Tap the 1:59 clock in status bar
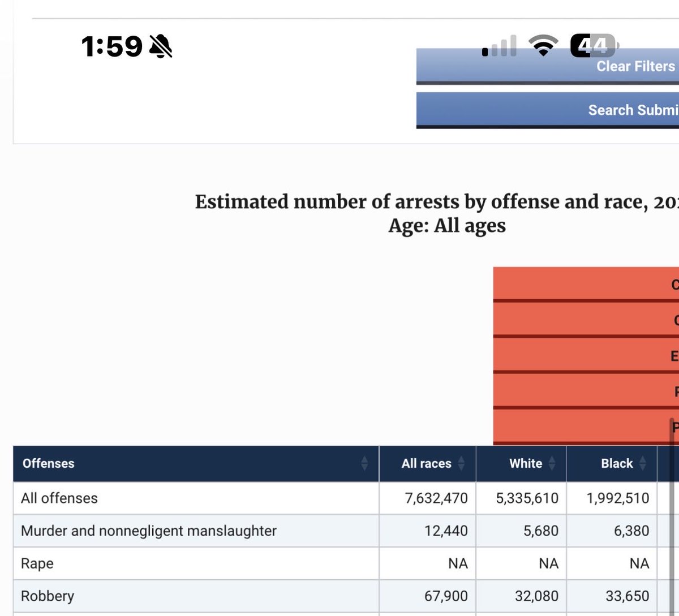This screenshot has height=616, width=679. 112,46
